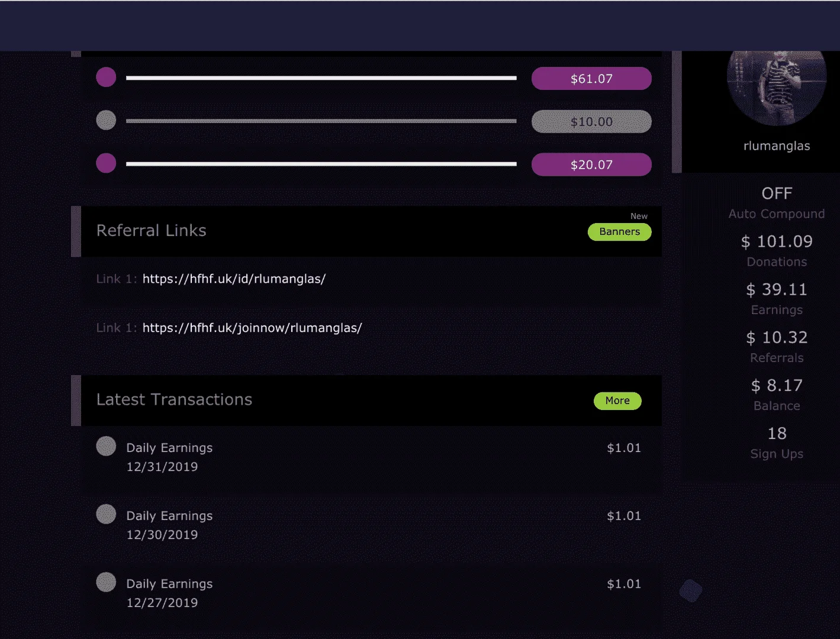Click the purple circle beside $20.07 bar

coord(106,163)
